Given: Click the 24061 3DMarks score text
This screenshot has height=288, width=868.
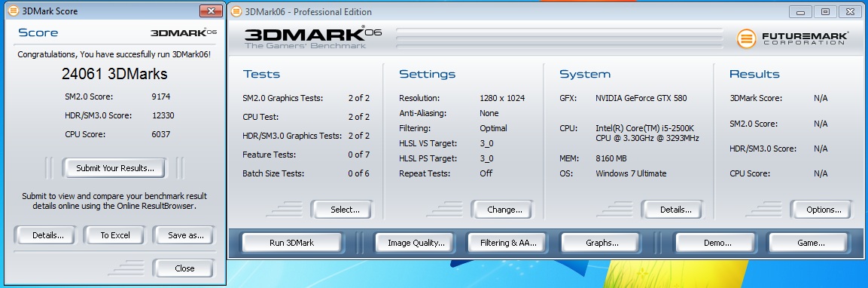Looking at the screenshot, I should point(114,75).
